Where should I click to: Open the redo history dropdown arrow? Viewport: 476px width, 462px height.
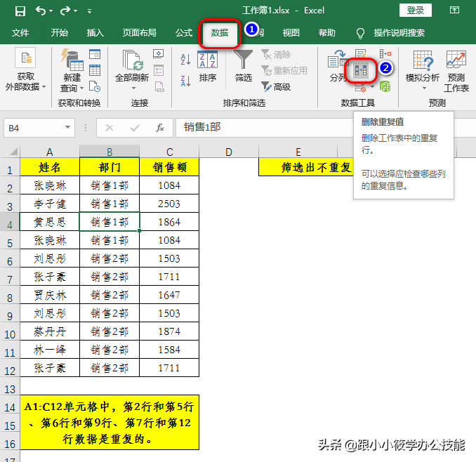(x=75, y=11)
